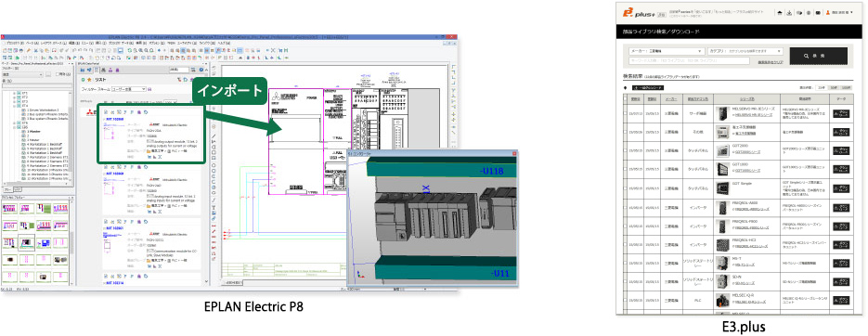868x336 pixels.
Task: Select the ツリー tab under the page tree
Action: click(7, 189)
